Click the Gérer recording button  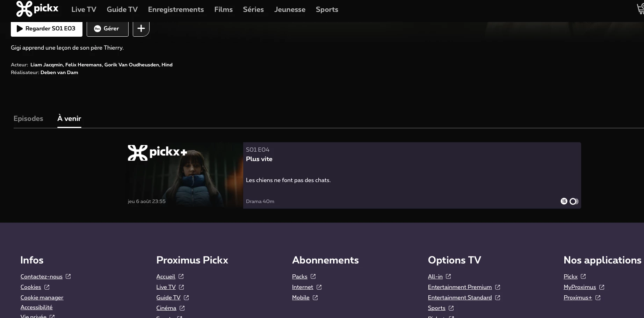coord(108,28)
